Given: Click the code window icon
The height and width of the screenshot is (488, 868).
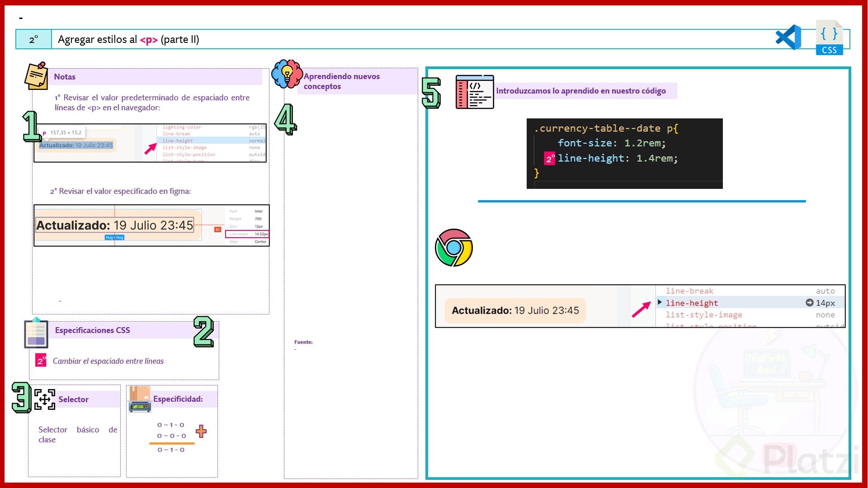Looking at the screenshot, I should (475, 92).
